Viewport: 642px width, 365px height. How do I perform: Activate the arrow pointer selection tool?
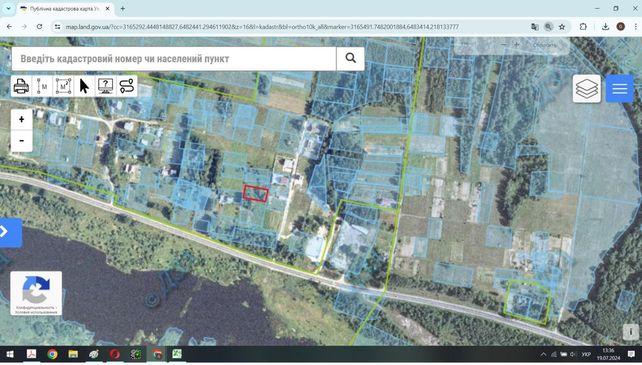(x=84, y=86)
